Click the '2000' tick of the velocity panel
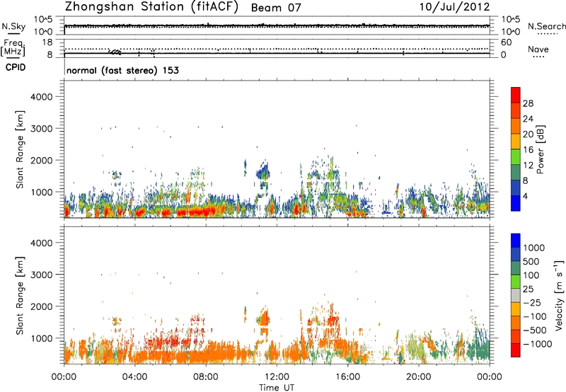The image size is (566, 392). (x=42, y=306)
